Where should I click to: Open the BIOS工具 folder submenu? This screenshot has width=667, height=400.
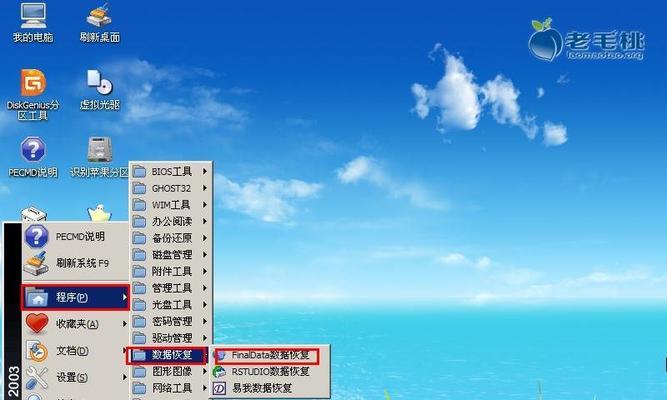coord(170,171)
